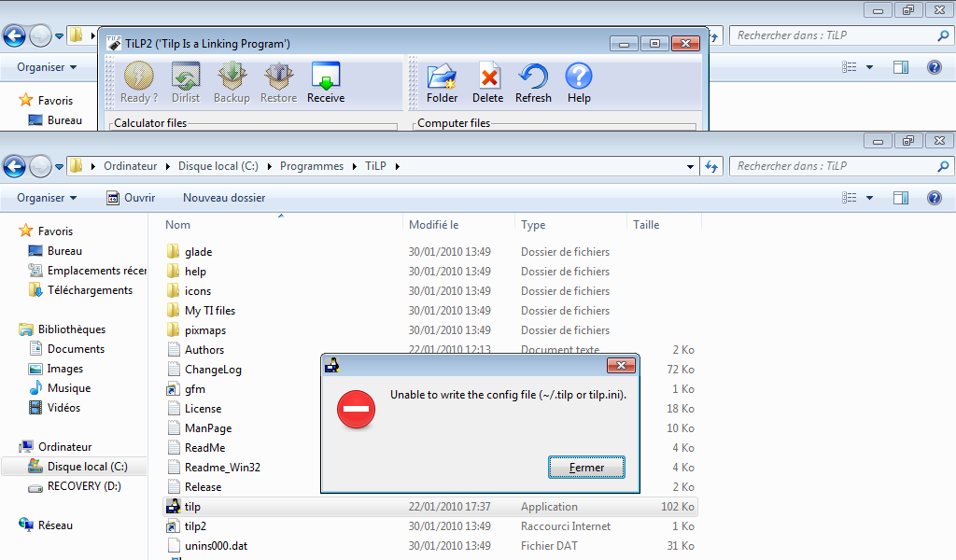Open TiLP Help icon
Image resolution: width=956 pixels, height=560 pixels.
click(x=579, y=81)
